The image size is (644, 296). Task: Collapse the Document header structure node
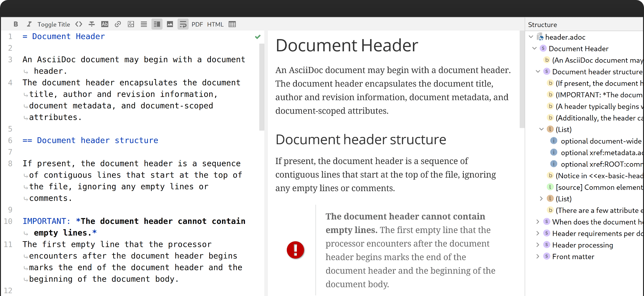click(x=538, y=71)
